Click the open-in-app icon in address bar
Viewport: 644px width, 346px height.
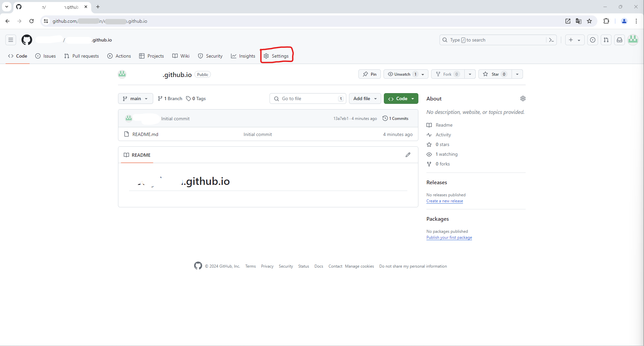568,21
